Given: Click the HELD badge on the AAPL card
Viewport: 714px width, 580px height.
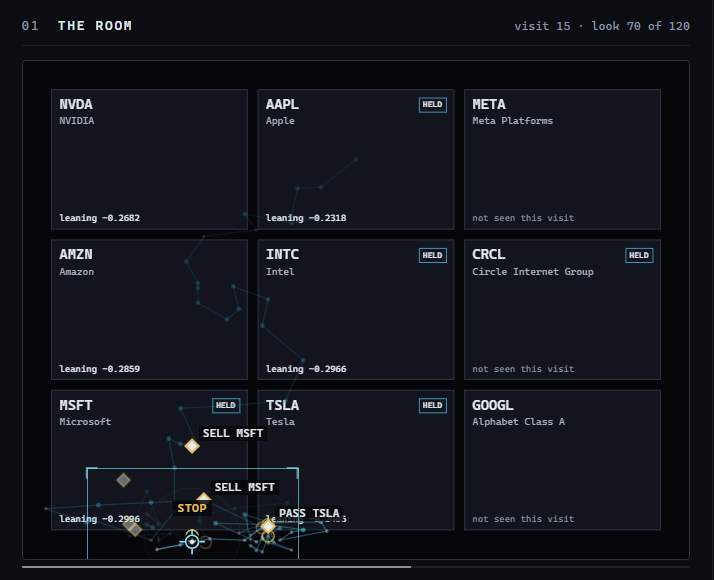Looking at the screenshot, I should click(x=433, y=105).
